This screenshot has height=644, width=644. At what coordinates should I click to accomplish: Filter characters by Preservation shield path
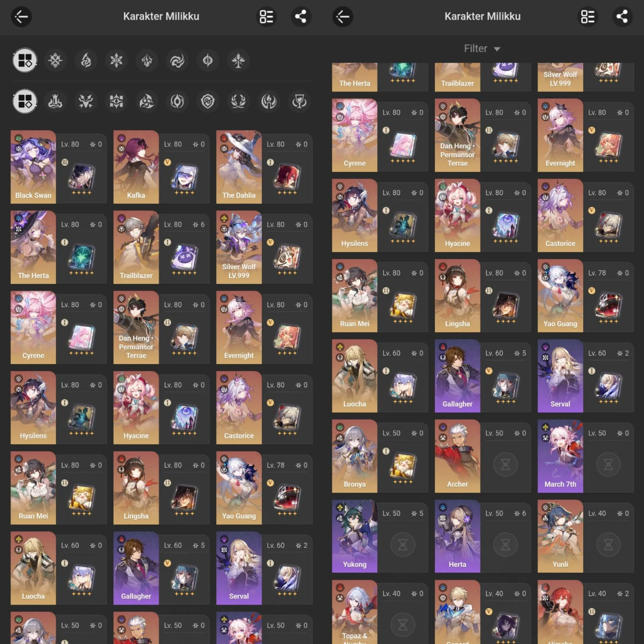tap(208, 101)
